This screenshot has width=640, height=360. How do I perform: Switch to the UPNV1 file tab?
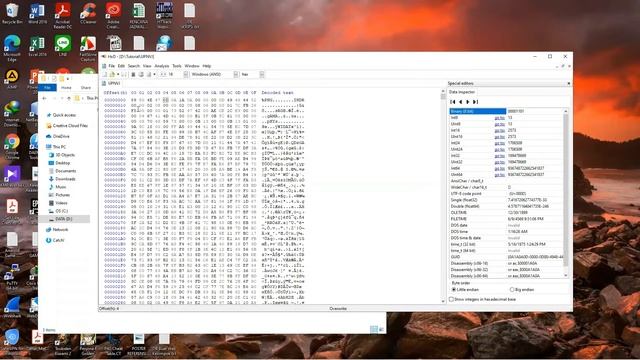pyautogui.click(x=111, y=83)
